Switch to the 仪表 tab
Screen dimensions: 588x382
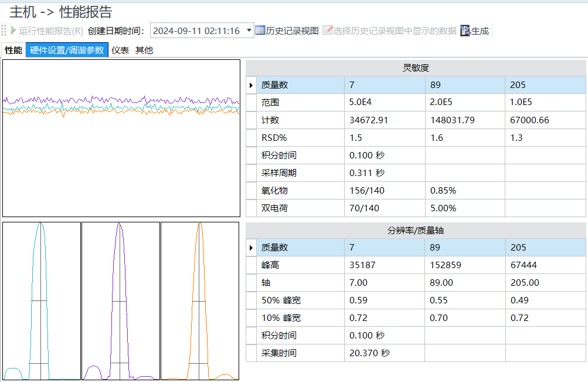(x=120, y=50)
